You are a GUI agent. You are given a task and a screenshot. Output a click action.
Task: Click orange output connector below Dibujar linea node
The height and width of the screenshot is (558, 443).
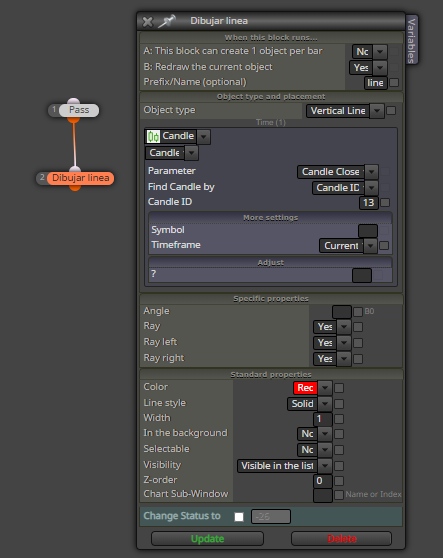(75, 188)
